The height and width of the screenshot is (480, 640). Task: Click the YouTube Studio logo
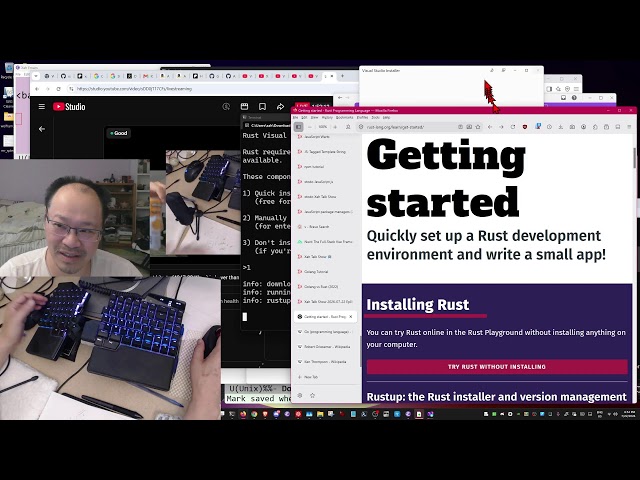tap(69, 107)
